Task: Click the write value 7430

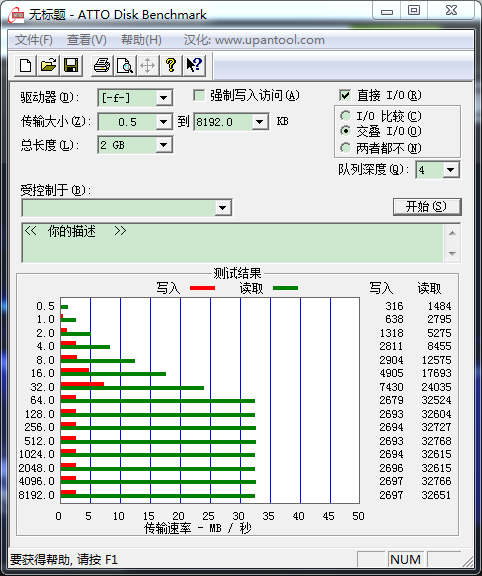Action: (391, 387)
